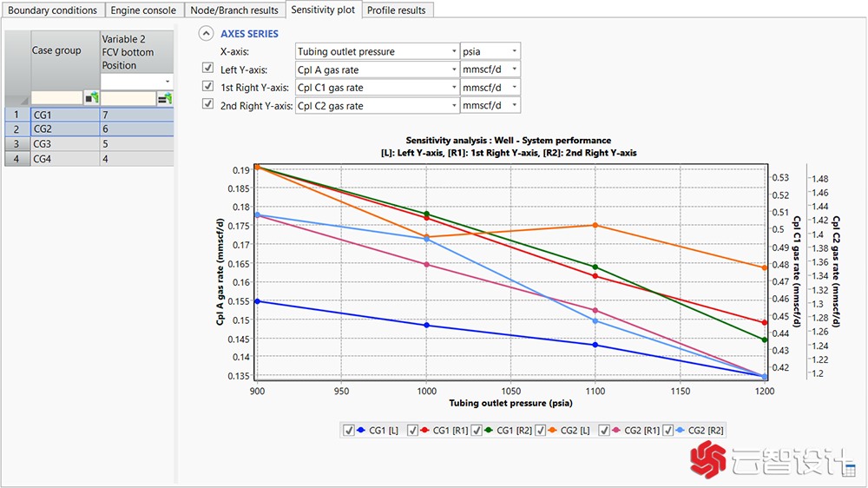The image size is (868, 488).
Task: Uncheck the CG1 [R2] legend series
Action: point(476,431)
